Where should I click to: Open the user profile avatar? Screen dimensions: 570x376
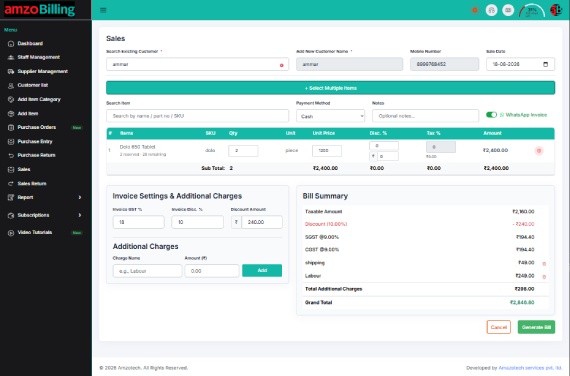pyautogui.click(x=556, y=10)
